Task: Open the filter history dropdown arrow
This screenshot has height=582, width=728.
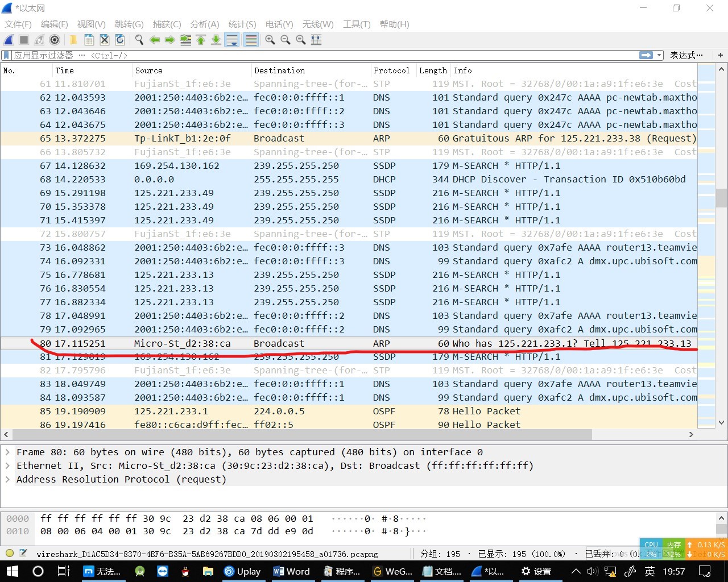Action: (659, 55)
